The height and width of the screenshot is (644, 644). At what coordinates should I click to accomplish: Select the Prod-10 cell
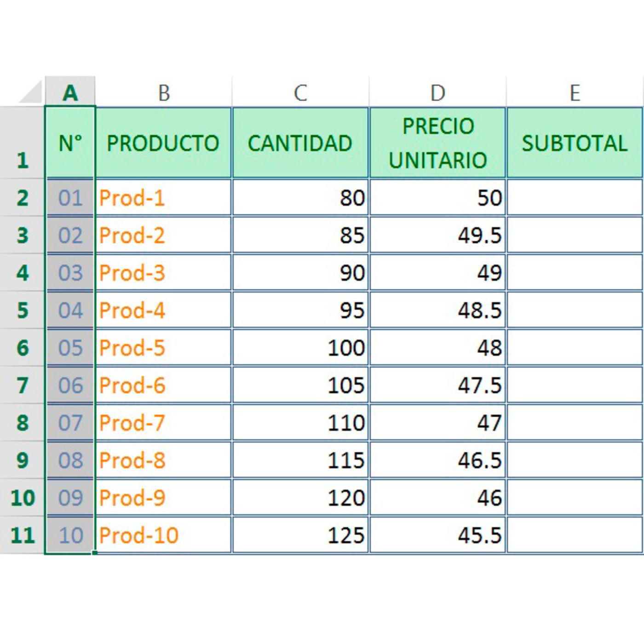pos(163,535)
